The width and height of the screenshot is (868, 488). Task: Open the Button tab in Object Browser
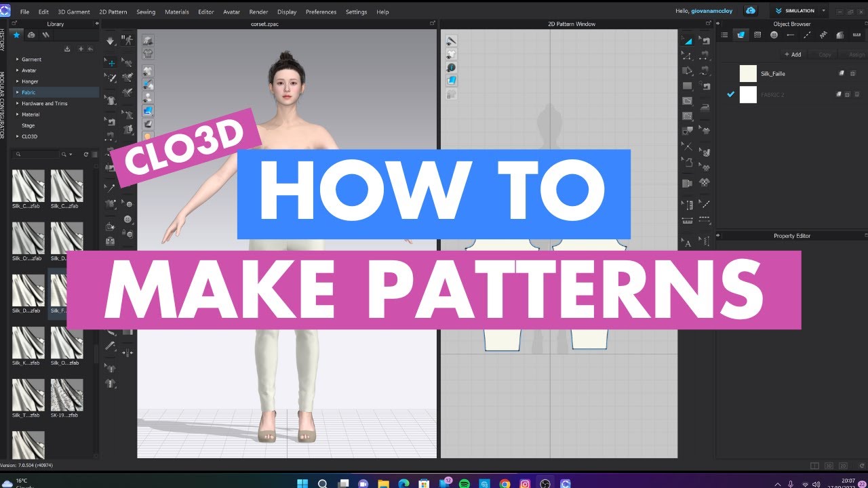point(774,35)
